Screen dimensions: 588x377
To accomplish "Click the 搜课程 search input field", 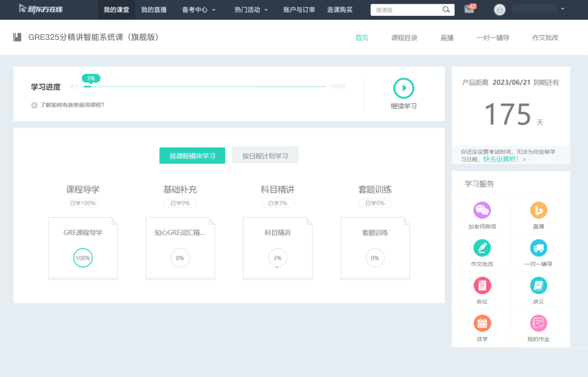I will [x=406, y=9].
